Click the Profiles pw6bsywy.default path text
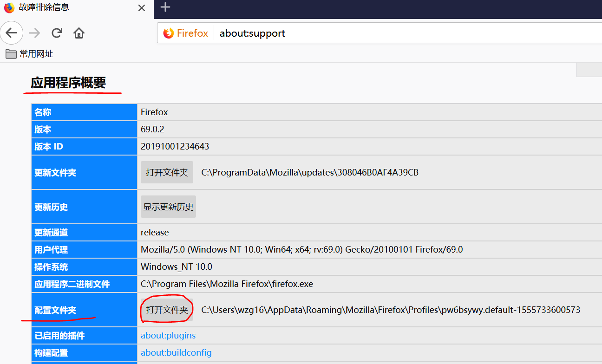This screenshot has width=602, height=364. (391, 310)
